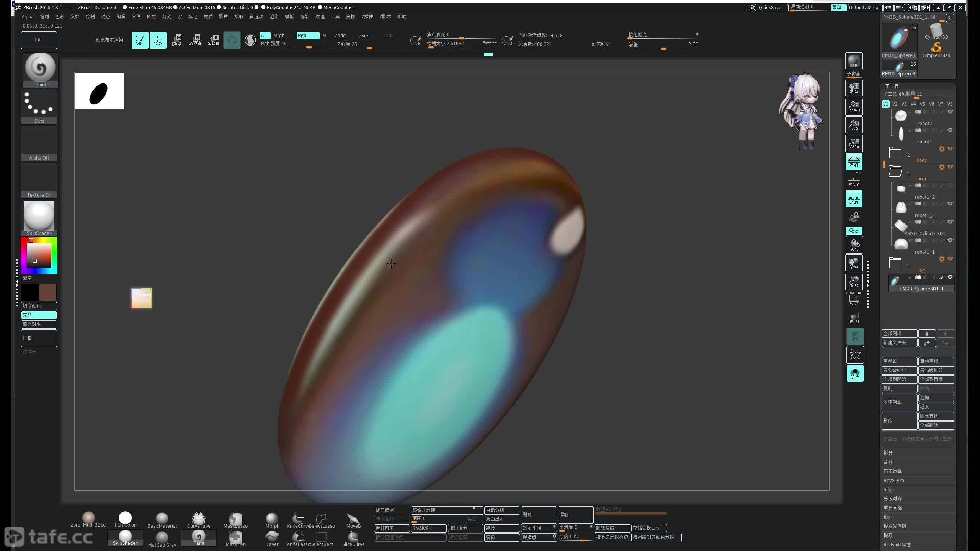The image size is (980, 551).
Task: Open the SkinShade4 material selector
Action: pos(39,218)
